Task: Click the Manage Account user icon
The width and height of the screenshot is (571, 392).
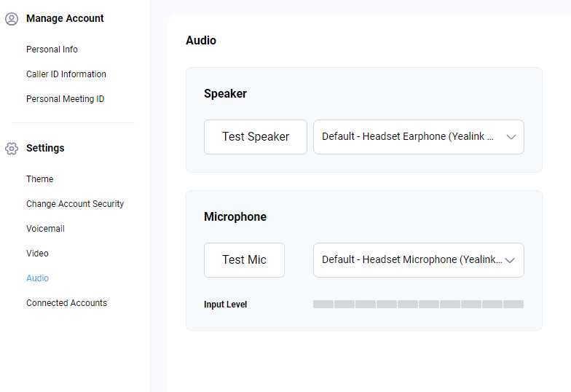Action: click(12, 19)
